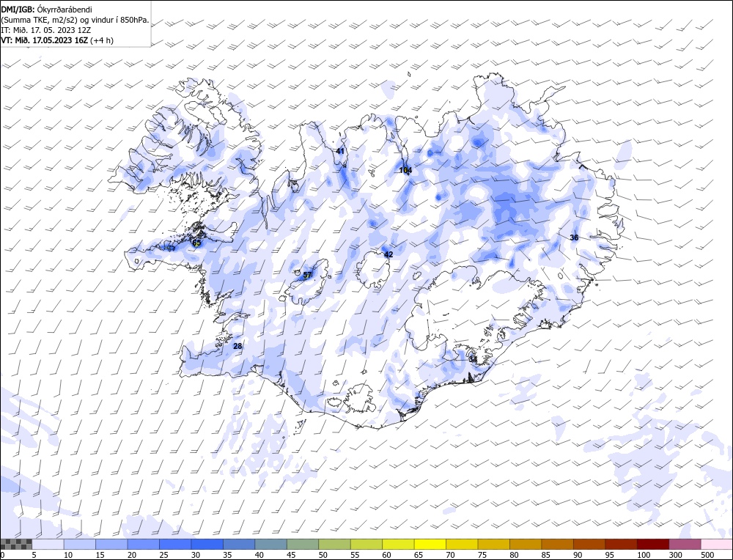The height and width of the screenshot is (560, 733).
Task: Pick the map value 57 over the western glacier
Action: coord(307,275)
